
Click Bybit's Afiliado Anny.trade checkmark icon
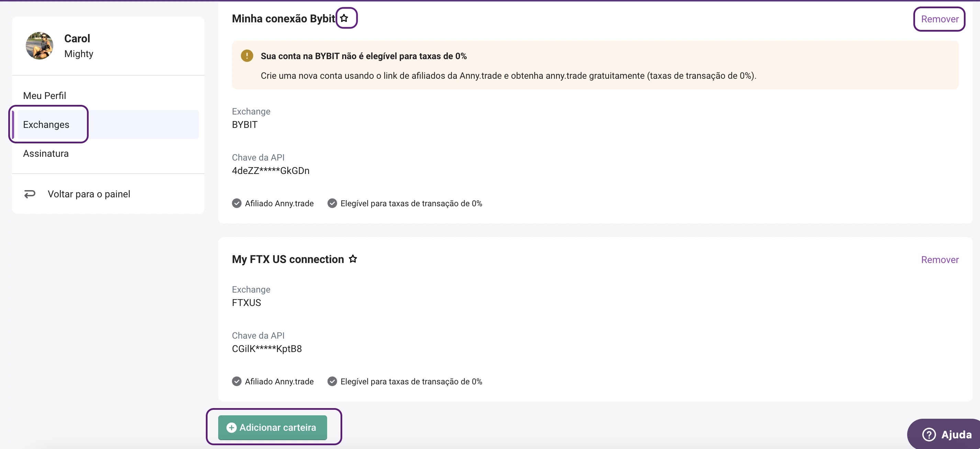click(x=237, y=203)
